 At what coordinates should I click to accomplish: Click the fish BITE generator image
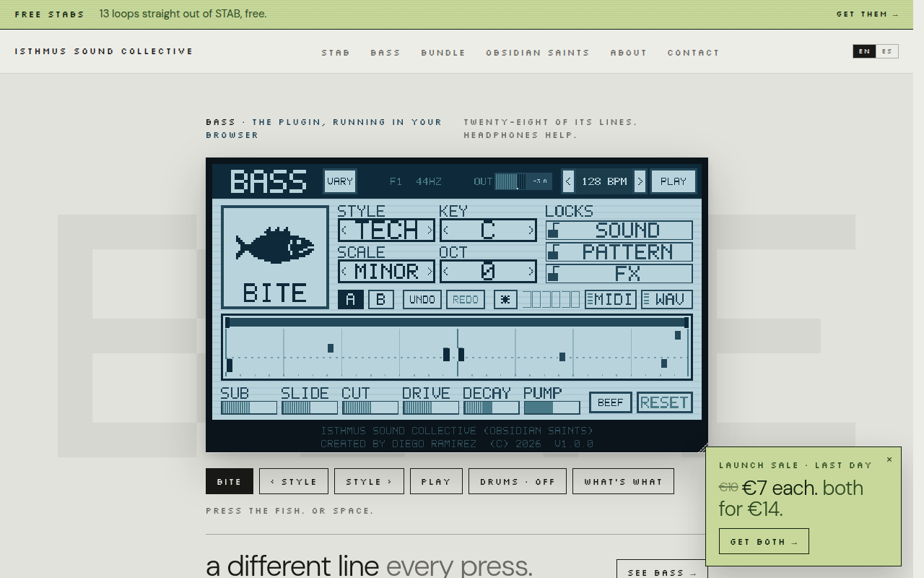275,257
